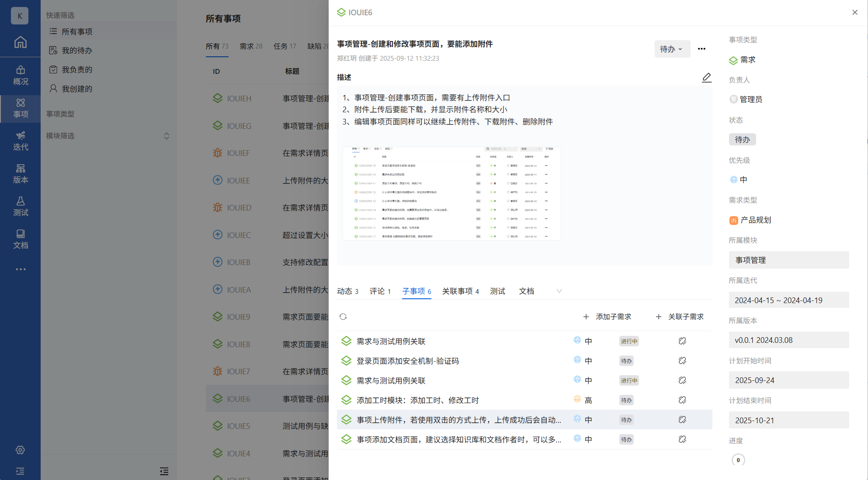Expand the 模块筛选 section
The height and width of the screenshot is (480, 868).
[167, 136]
